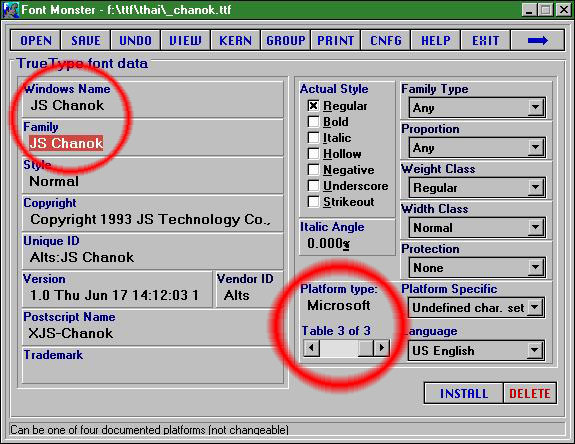Click the blue right-arrow toolbar icon
575x444 pixels.
click(538, 40)
